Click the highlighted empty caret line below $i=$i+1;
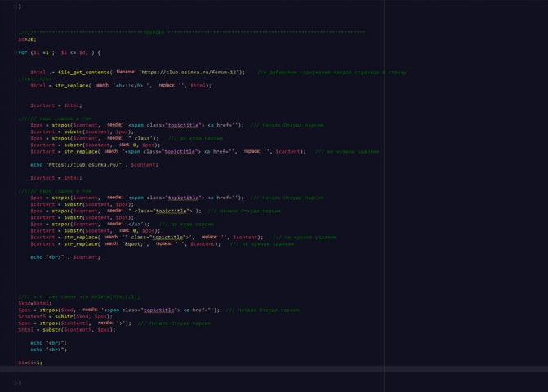Screen dimensions: 548x392 [274, 369]
